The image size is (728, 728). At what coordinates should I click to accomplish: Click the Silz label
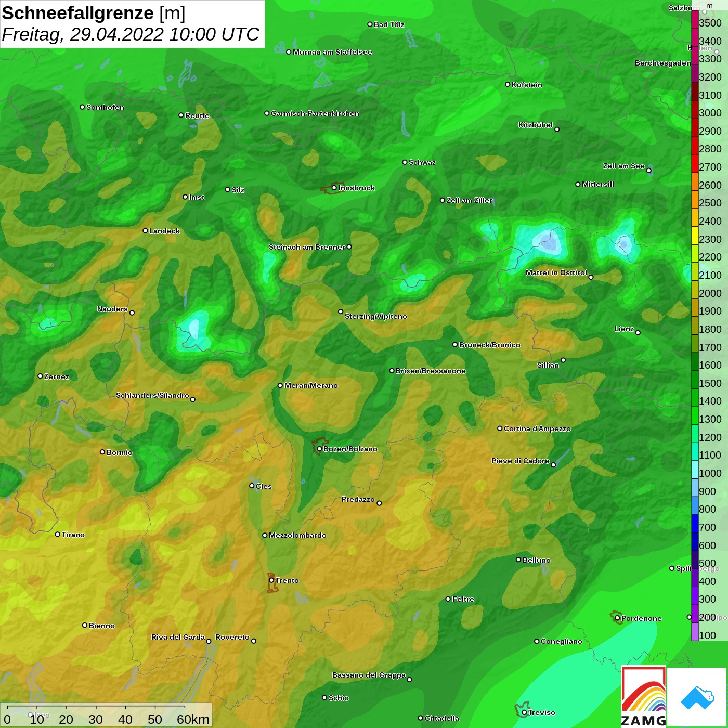(x=238, y=190)
